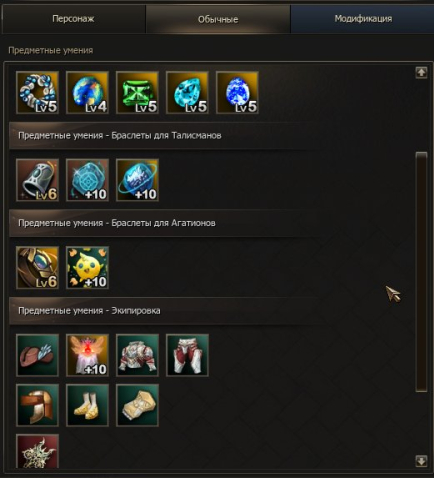This screenshot has height=478, width=434.
Task: Click the winged cloak +10 equipment icon
Action: (x=87, y=355)
